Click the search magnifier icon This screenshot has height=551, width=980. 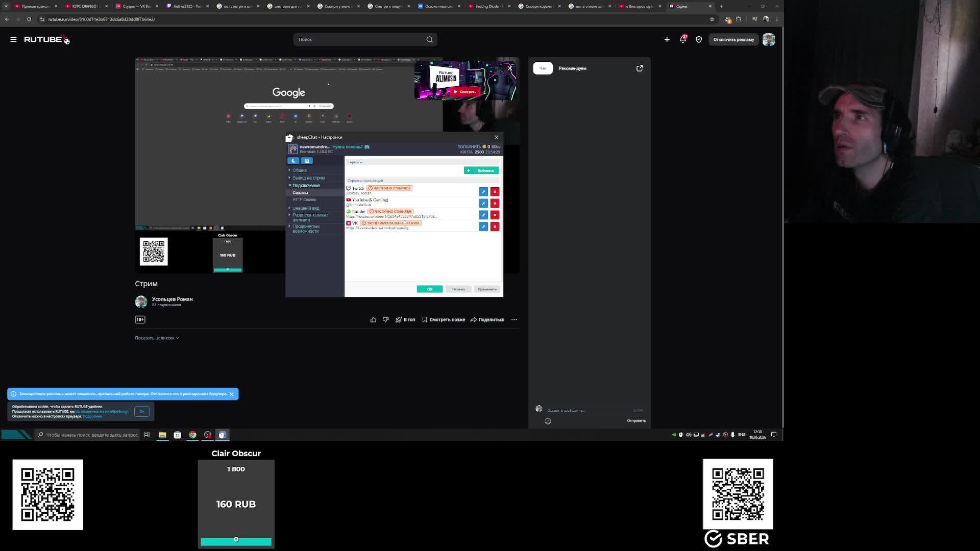(x=429, y=39)
